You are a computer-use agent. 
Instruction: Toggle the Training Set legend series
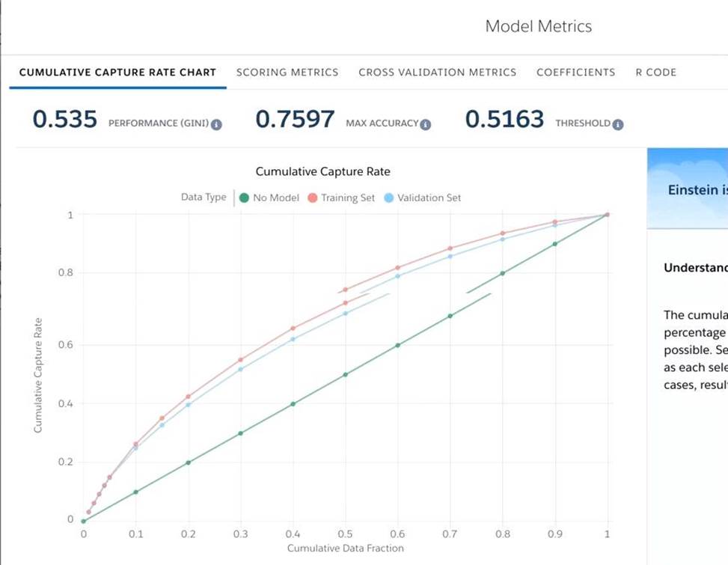click(x=348, y=198)
